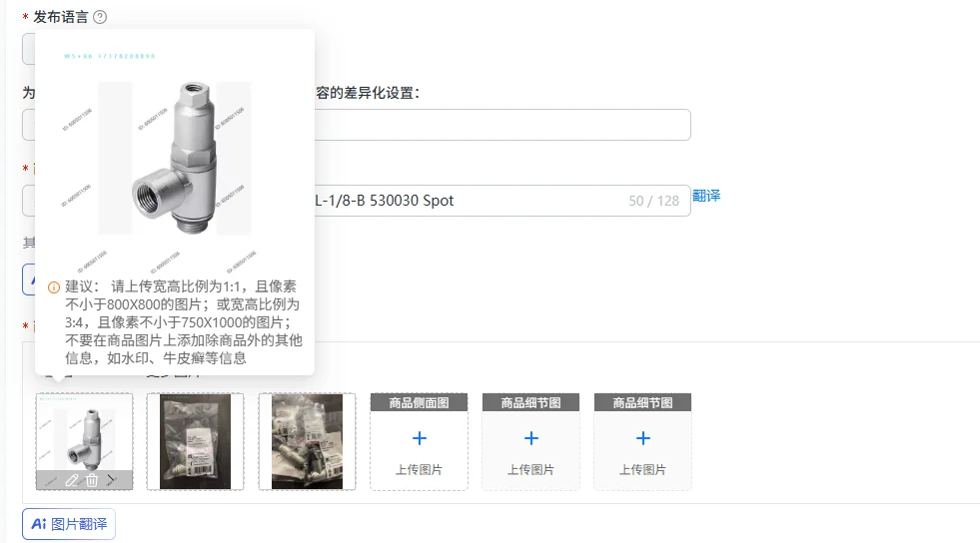Focus the product title field ending 530030 Spot
This screenshot has width=980, height=543.
click(x=357, y=201)
